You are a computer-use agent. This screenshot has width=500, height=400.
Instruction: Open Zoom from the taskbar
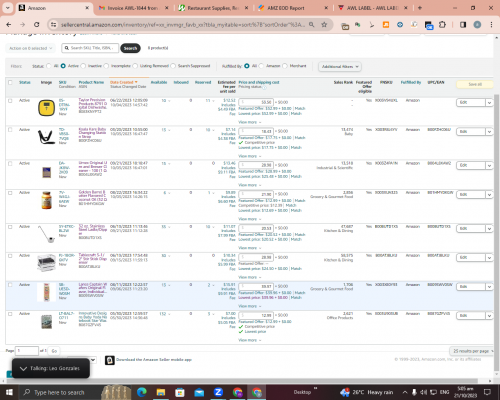click(218, 392)
